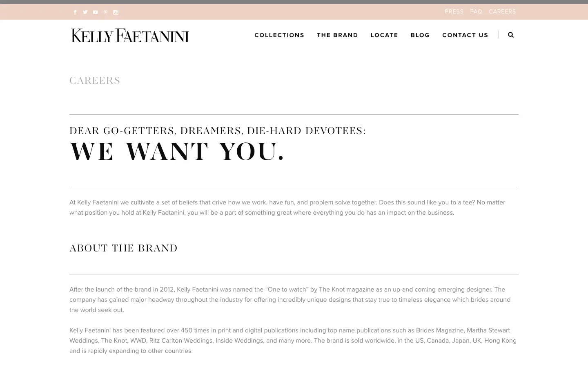Viewport: 588px width, 368px height.
Task: Click the Careers page title
Action: coord(95,81)
